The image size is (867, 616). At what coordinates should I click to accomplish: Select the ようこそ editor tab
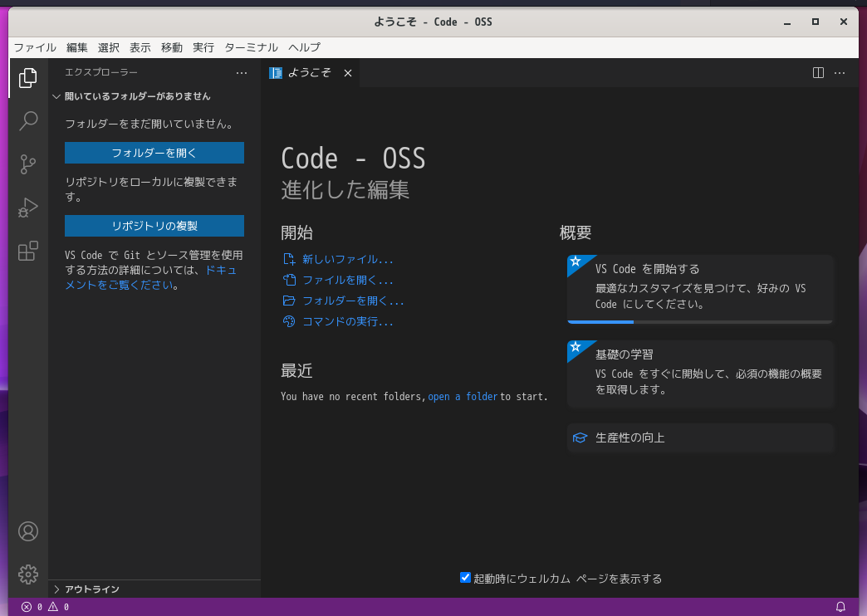tap(311, 73)
